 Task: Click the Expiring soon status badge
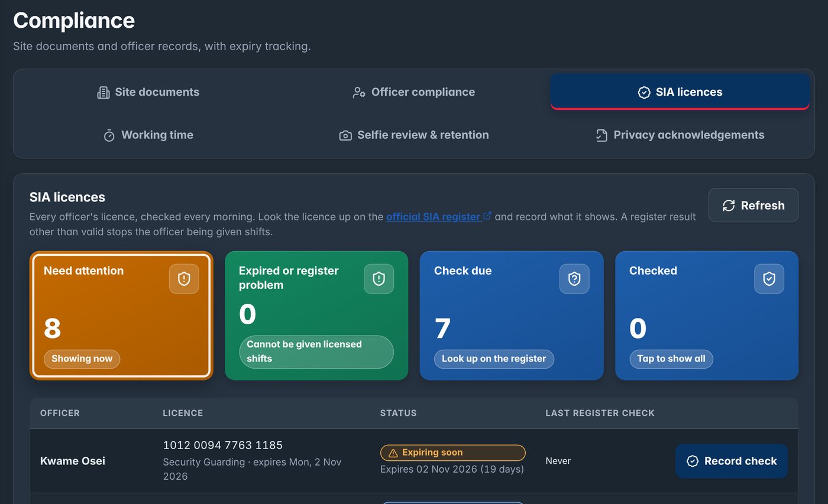pyautogui.click(x=452, y=453)
